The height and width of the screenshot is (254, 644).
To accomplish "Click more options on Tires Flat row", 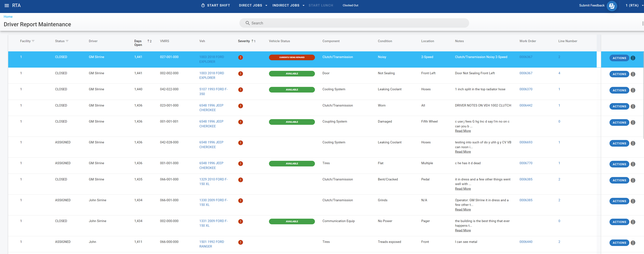I will point(633,164).
